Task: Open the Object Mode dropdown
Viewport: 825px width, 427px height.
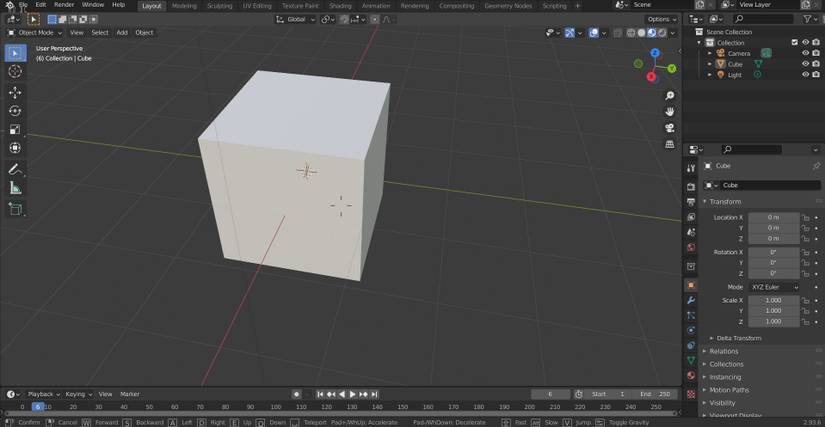Action: [35, 32]
